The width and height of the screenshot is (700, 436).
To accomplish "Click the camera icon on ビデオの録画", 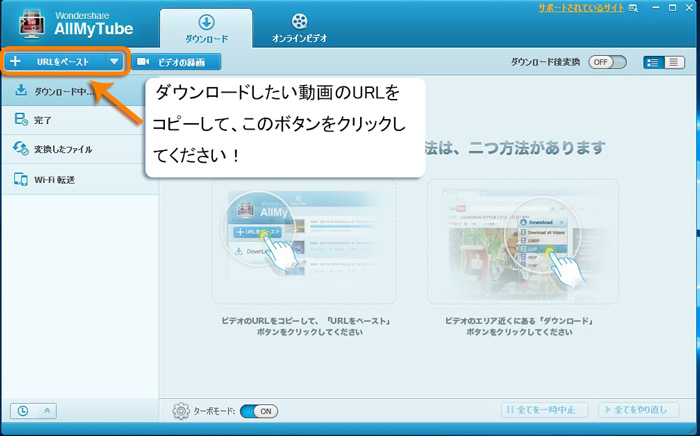I will pos(143,62).
